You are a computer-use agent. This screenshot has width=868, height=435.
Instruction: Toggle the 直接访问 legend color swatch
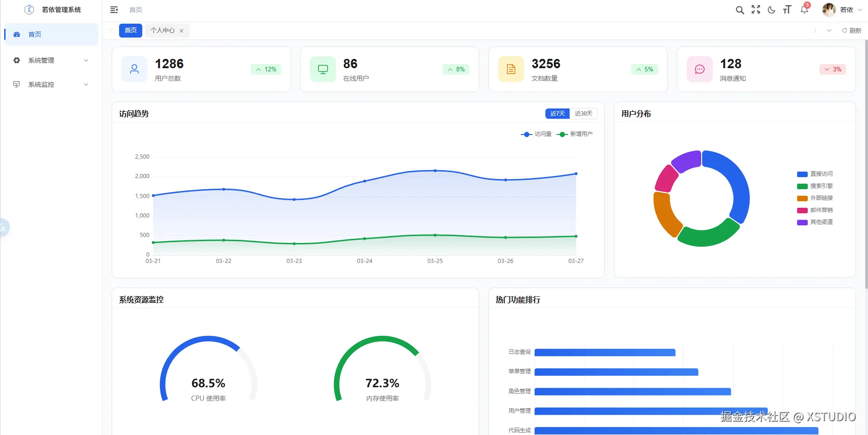[x=802, y=174]
